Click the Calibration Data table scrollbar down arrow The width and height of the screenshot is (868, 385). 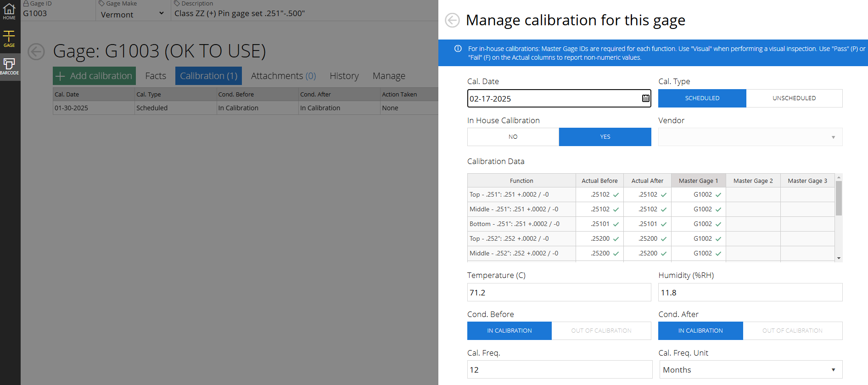[x=839, y=258]
